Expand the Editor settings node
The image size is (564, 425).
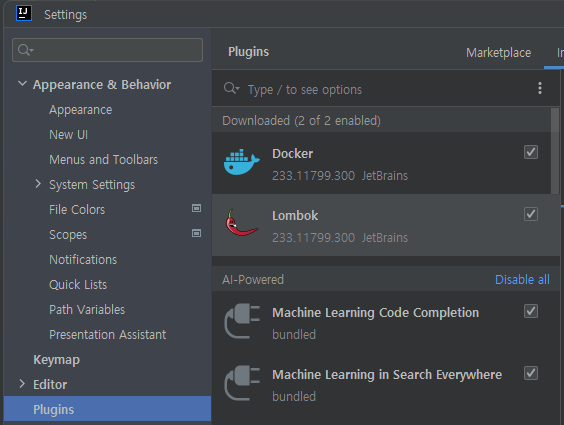[22, 384]
